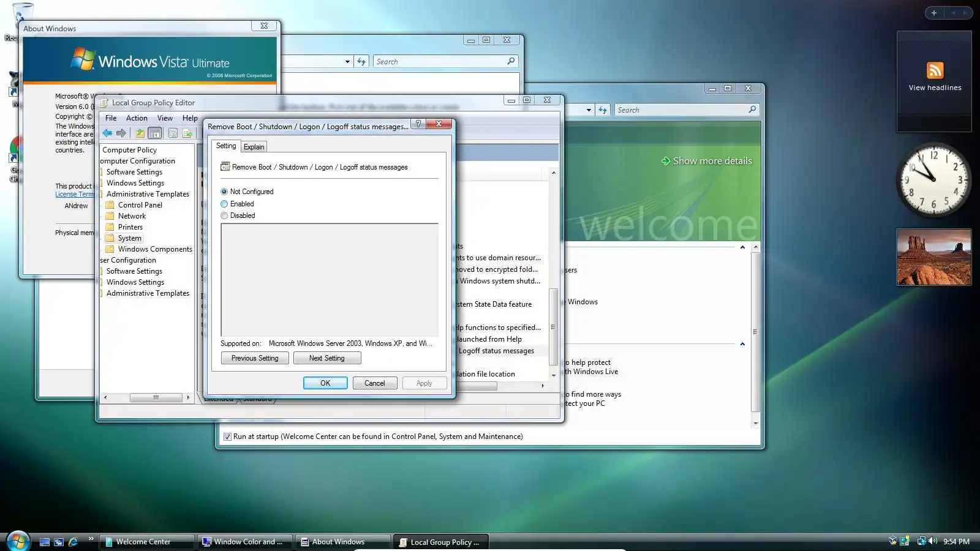Click the policy list vertical scrollbar thumb

click(553, 326)
